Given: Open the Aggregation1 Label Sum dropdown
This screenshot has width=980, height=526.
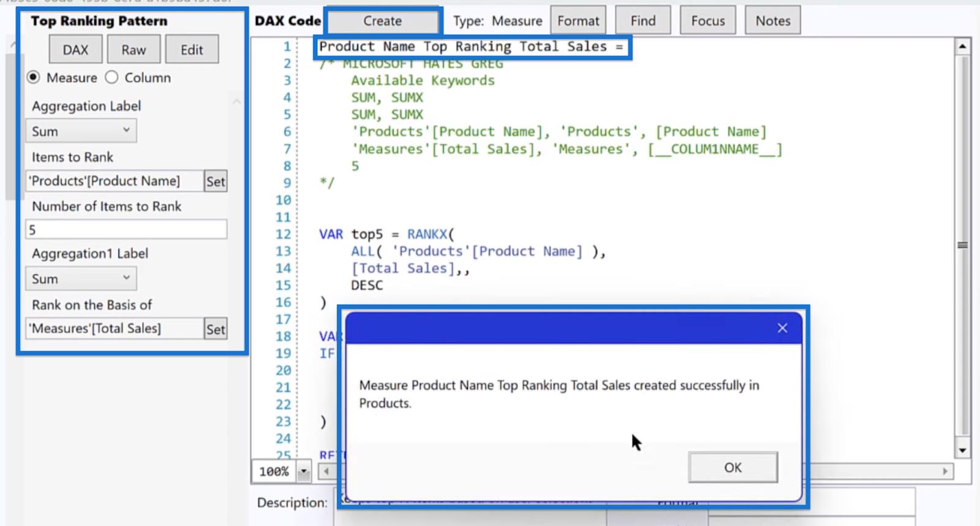Looking at the screenshot, I should coord(81,279).
